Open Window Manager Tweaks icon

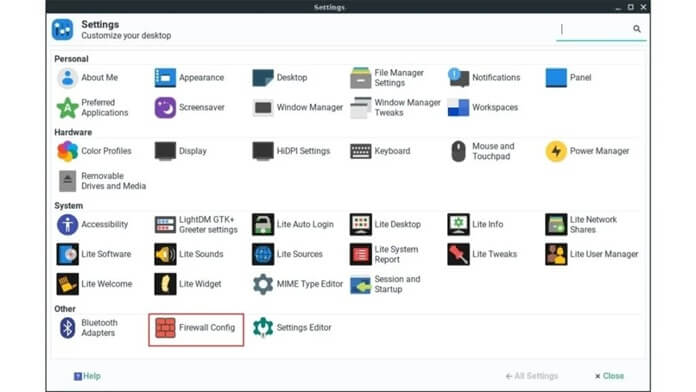point(360,107)
